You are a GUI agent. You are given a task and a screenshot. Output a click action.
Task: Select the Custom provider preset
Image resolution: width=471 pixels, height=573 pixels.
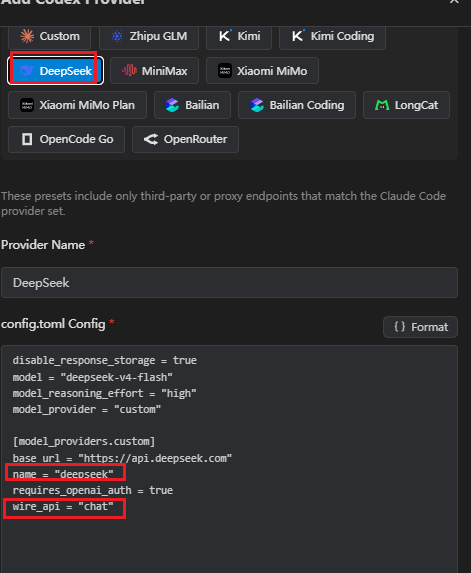tap(50, 37)
